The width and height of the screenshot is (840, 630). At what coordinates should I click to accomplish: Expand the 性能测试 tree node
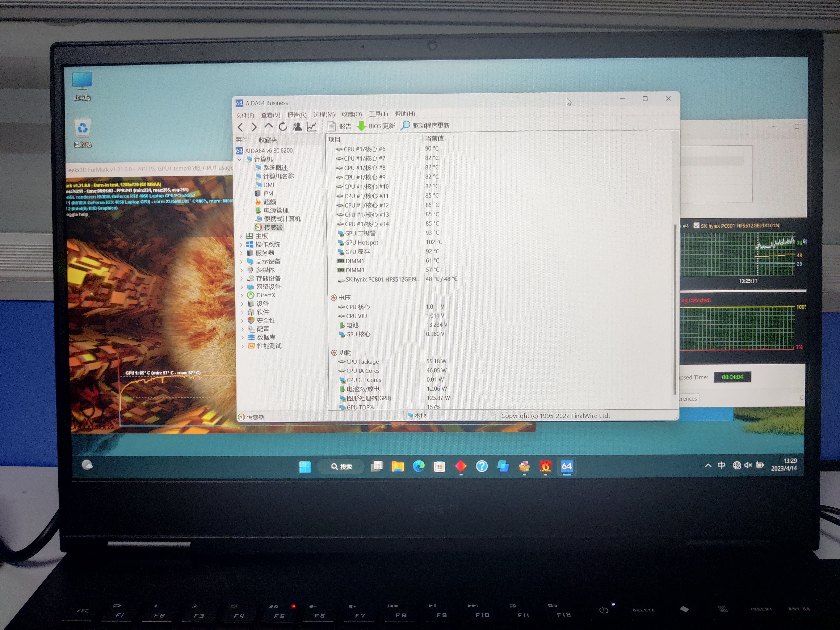(x=243, y=346)
